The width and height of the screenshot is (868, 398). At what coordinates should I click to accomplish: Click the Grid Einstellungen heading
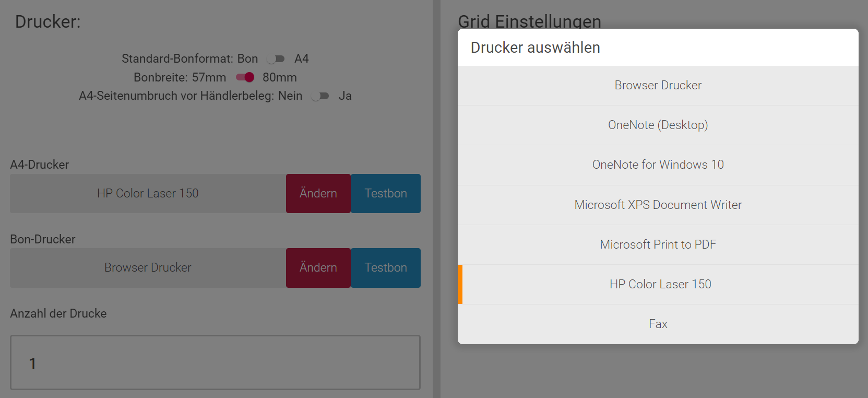[x=529, y=21]
